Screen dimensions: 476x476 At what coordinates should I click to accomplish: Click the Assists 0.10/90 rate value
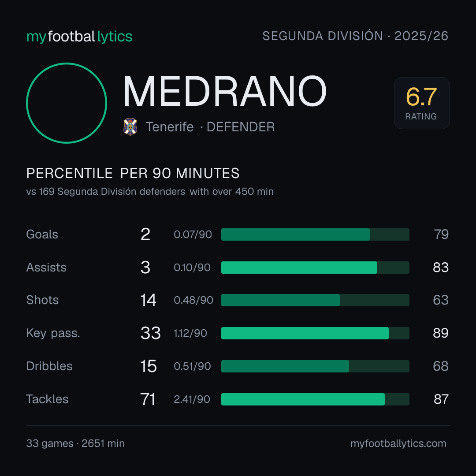click(192, 268)
